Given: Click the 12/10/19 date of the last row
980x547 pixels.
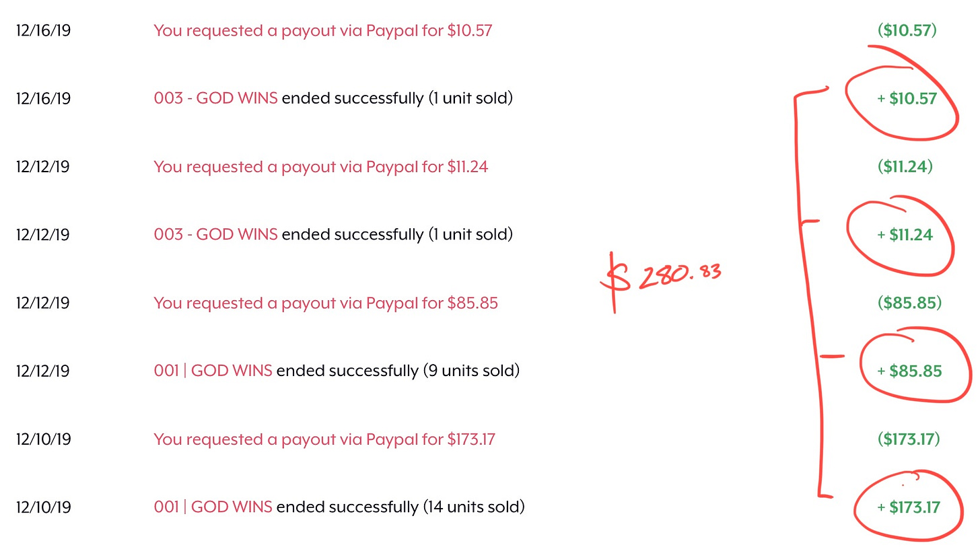Looking at the screenshot, I should pyautogui.click(x=43, y=507).
